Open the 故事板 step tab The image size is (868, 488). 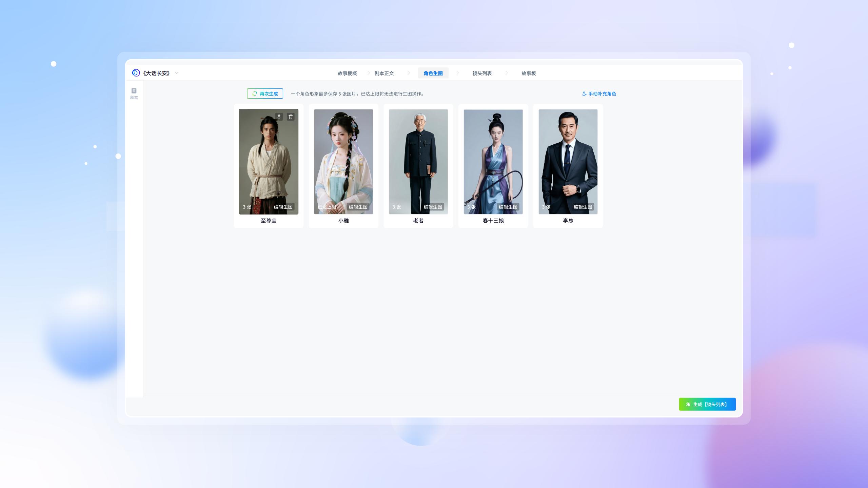528,73
